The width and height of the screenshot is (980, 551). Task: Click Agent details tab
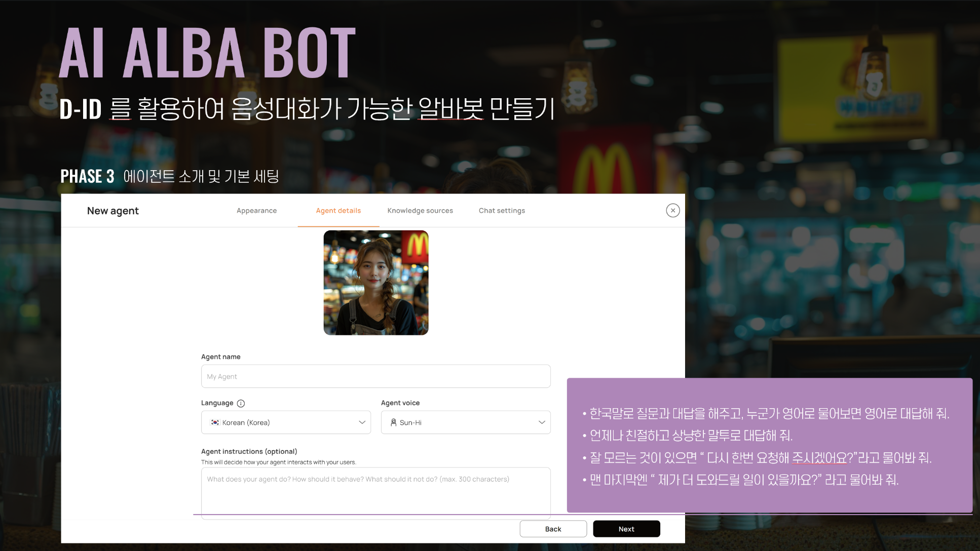tap(338, 210)
